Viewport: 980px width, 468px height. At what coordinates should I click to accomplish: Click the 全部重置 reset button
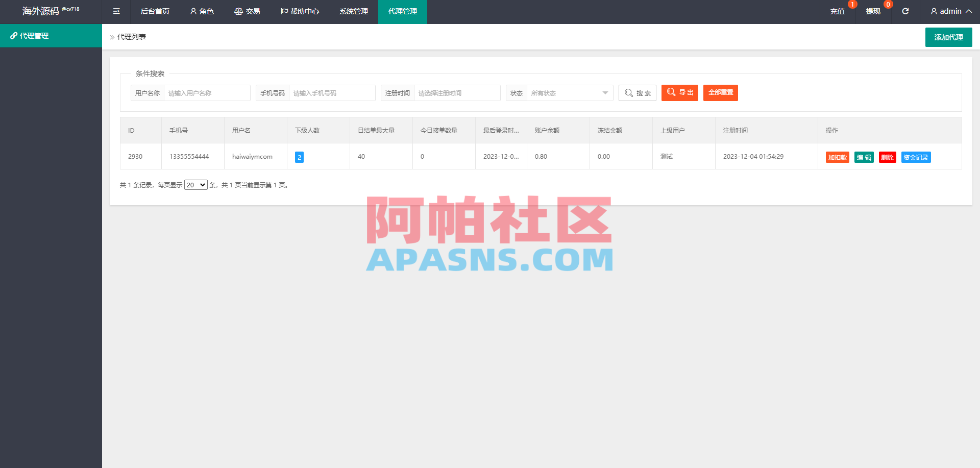720,93
